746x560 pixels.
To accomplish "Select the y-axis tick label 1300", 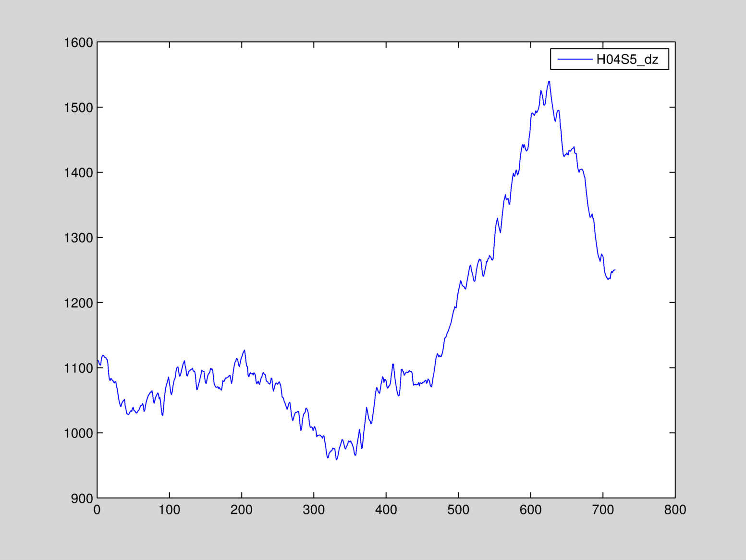I will point(78,238).
